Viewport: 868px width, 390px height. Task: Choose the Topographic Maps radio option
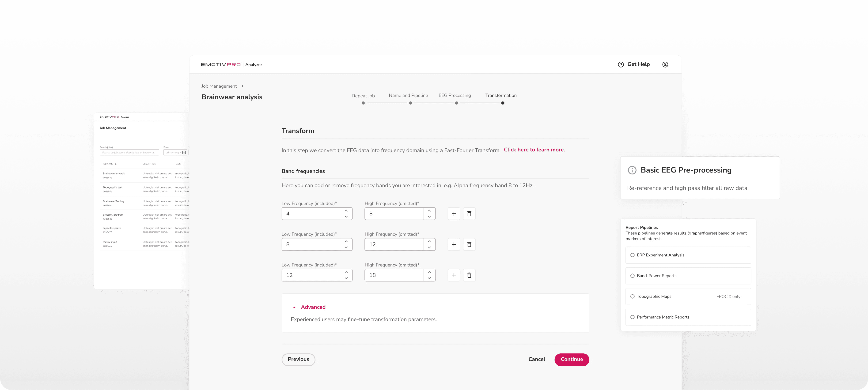coord(632,296)
